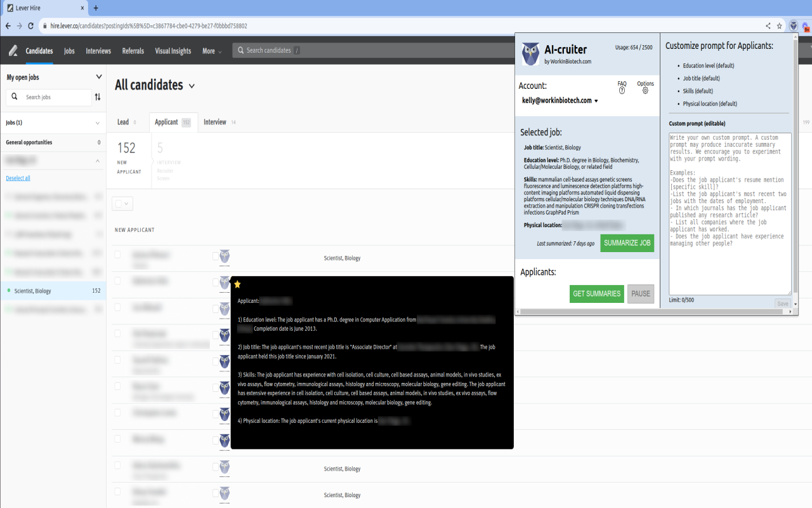Viewport: 812px width, 508px height.
Task: Click 'by WorkInBiotech.com' under AI-cruiter title
Action: click(x=568, y=62)
